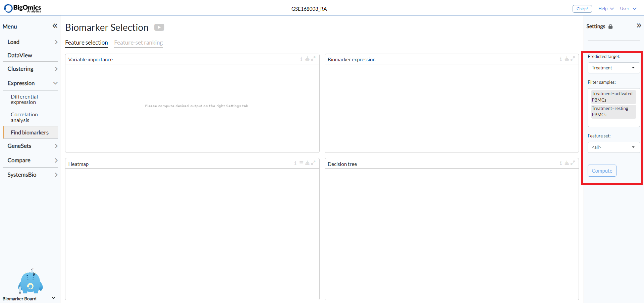Expand the Biomarker expression panel to fullscreen

(x=573, y=59)
